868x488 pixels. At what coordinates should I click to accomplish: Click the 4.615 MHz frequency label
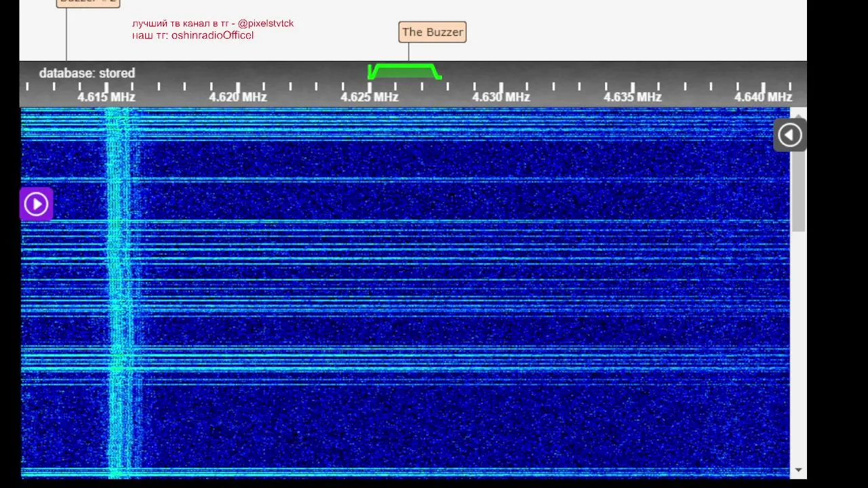click(106, 97)
